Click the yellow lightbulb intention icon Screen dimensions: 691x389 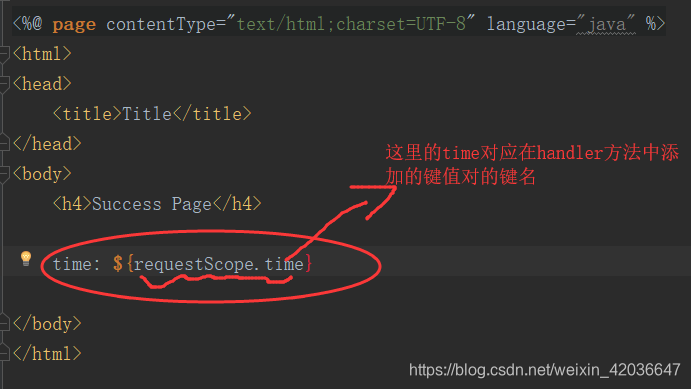coord(26,259)
